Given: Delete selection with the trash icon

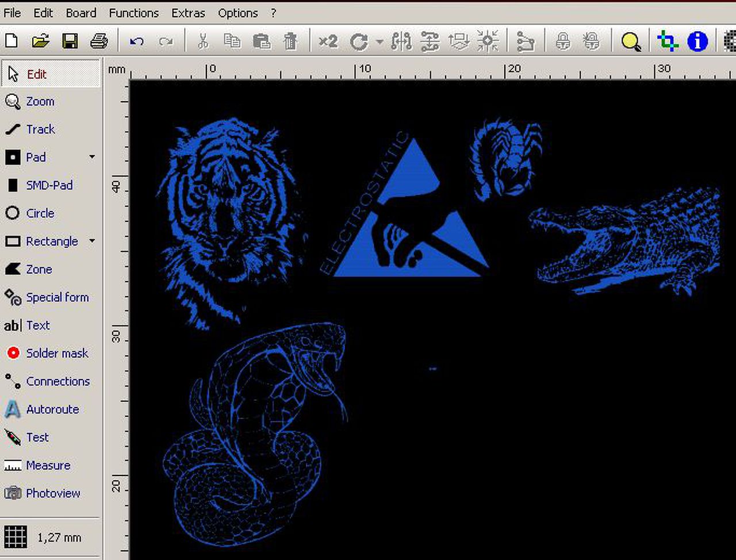Looking at the screenshot, I should click(x=291, y=41).
